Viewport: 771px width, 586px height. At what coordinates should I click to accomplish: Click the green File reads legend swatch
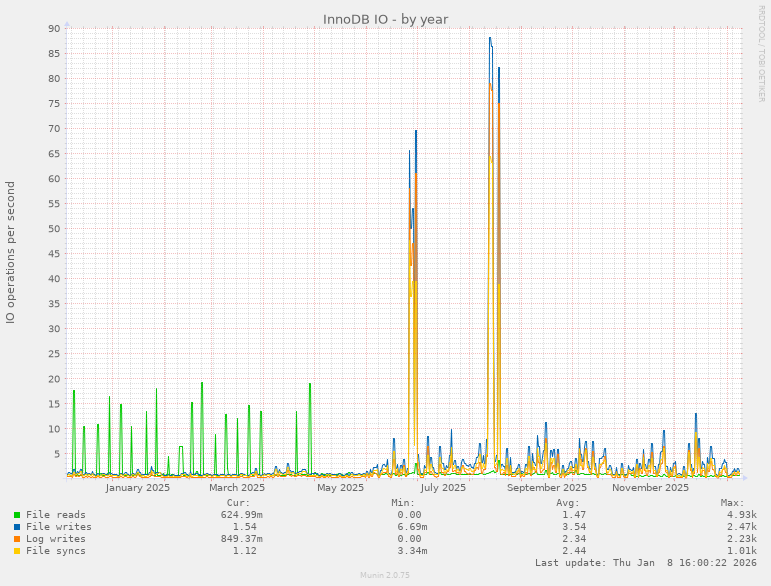pos(17,515)
